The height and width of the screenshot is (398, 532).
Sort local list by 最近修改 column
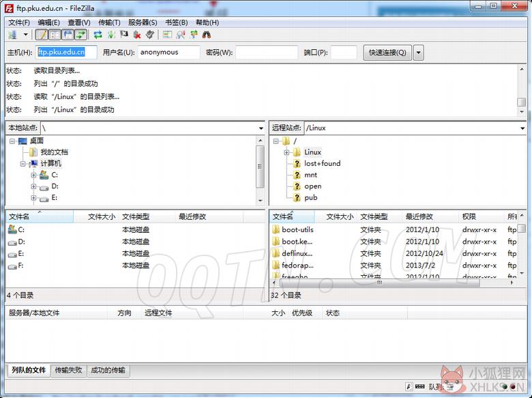(x=209, y=216)
